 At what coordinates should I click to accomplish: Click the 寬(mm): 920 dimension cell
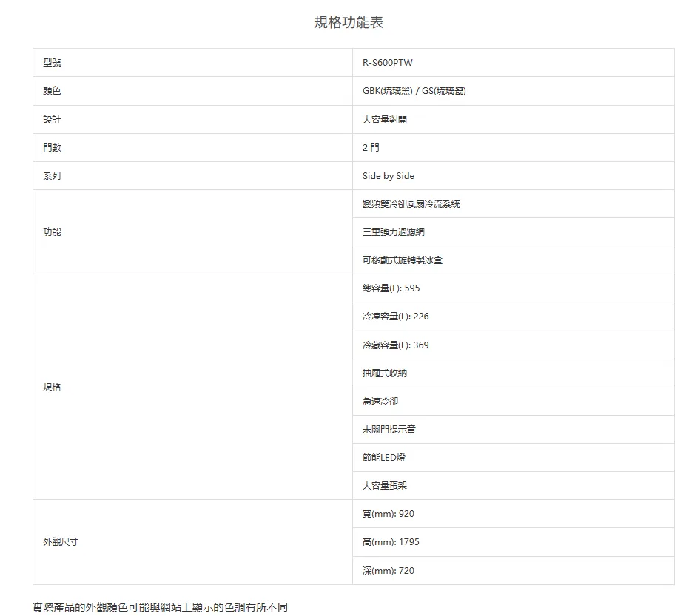tap(388, 513)
